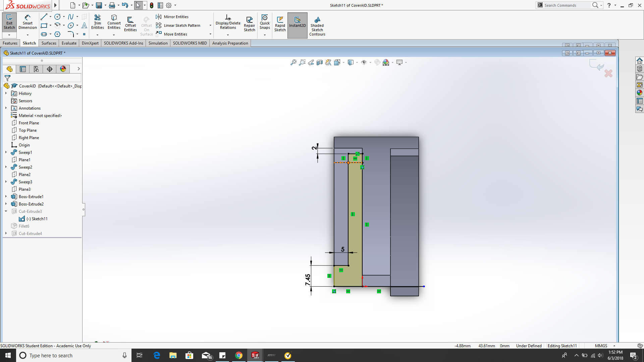The height and width of the screenshot is (362, 644).
Task: Select the Sketch tab in ribbon
Action: tap(29, 43)
